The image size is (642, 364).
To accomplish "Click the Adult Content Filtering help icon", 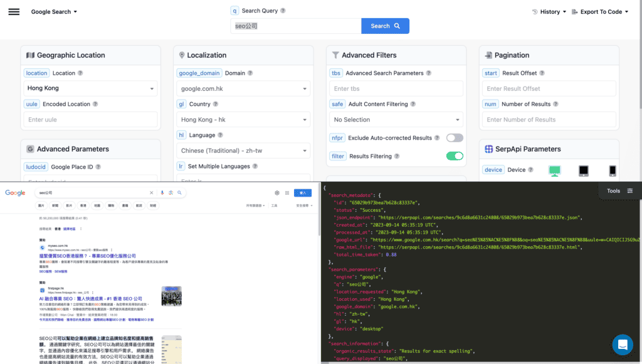I will point(413,104).
